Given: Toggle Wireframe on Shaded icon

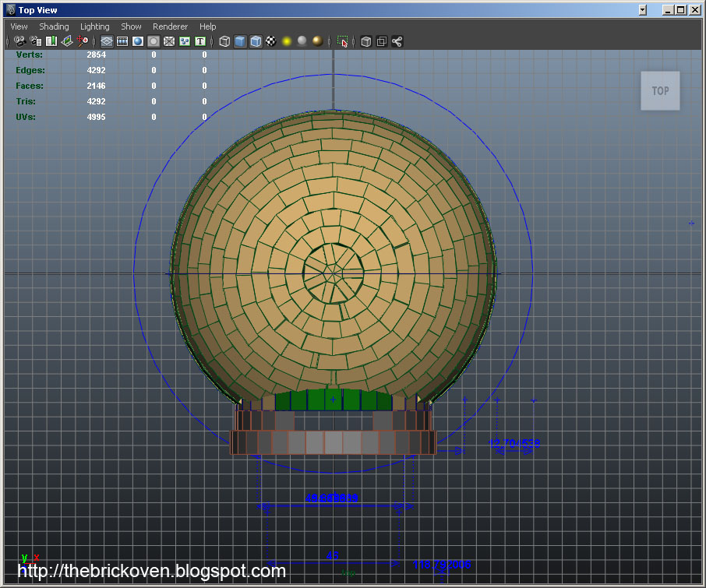Looking at the screenshot, I should [256, 41].
